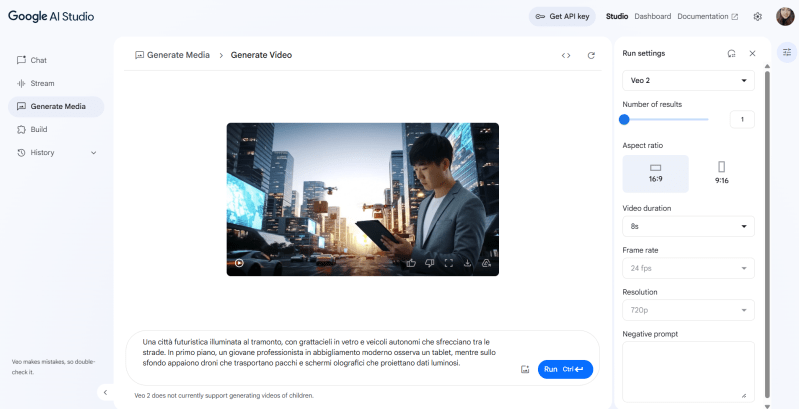
Task: Open the Veo 2 model dropdown
Action: point(688,81)
